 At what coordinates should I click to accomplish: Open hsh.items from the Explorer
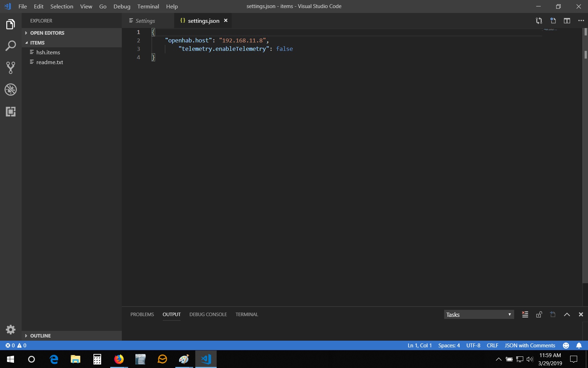click(48, 52)
